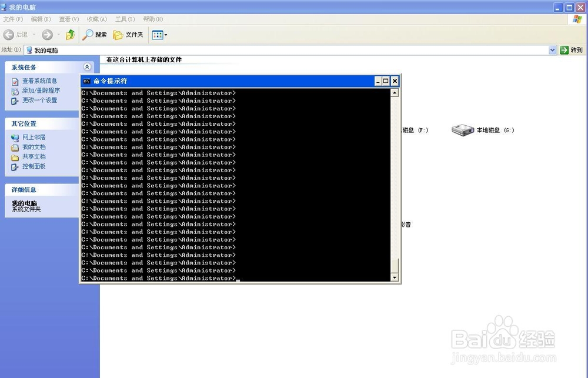The height and width of the screenshot is (378, 588).
Task: Click the command prompt title text 命令提示符
Action: 111,81
